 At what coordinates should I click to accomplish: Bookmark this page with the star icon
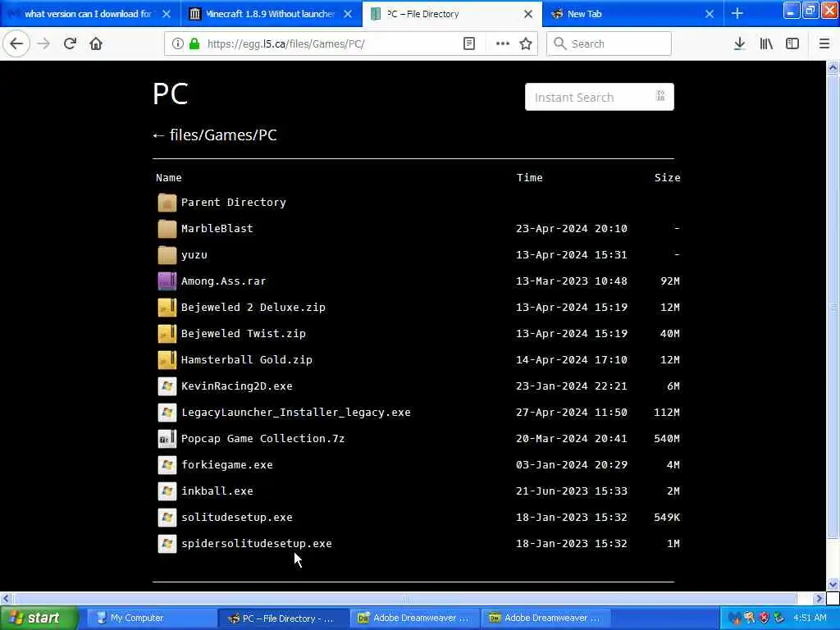(526, 44)
